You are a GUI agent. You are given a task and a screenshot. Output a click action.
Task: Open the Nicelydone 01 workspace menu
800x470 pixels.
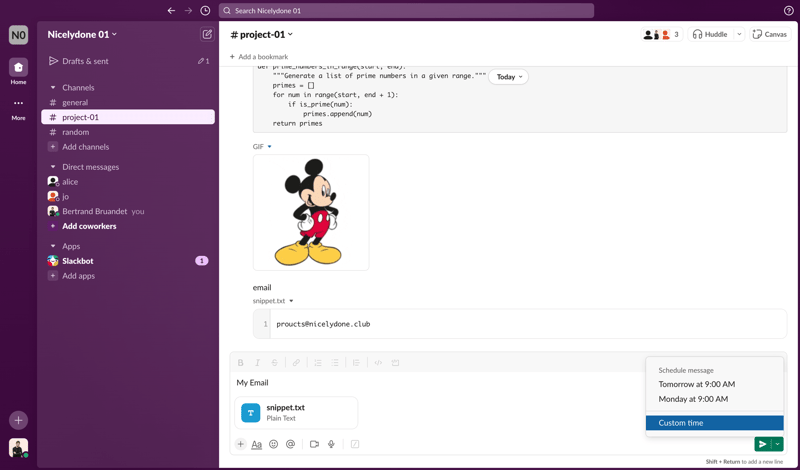pyautogui.click(x=82, y=34)
